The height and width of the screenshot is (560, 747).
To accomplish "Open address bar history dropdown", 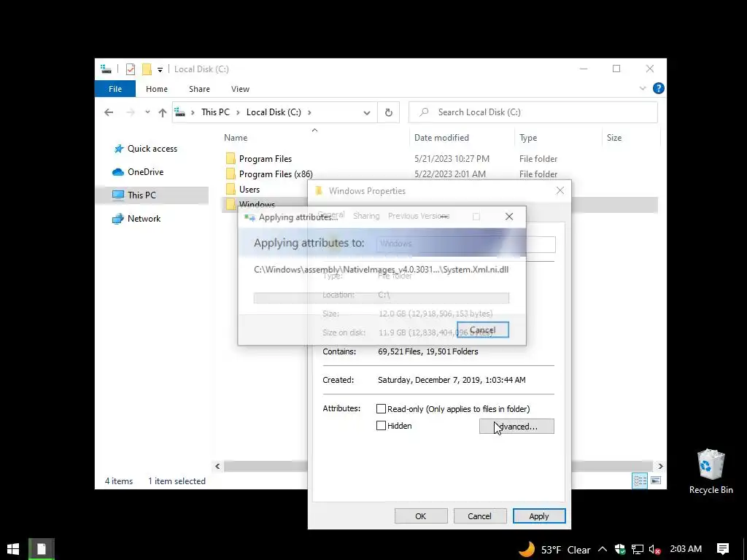I will (367, 113).
